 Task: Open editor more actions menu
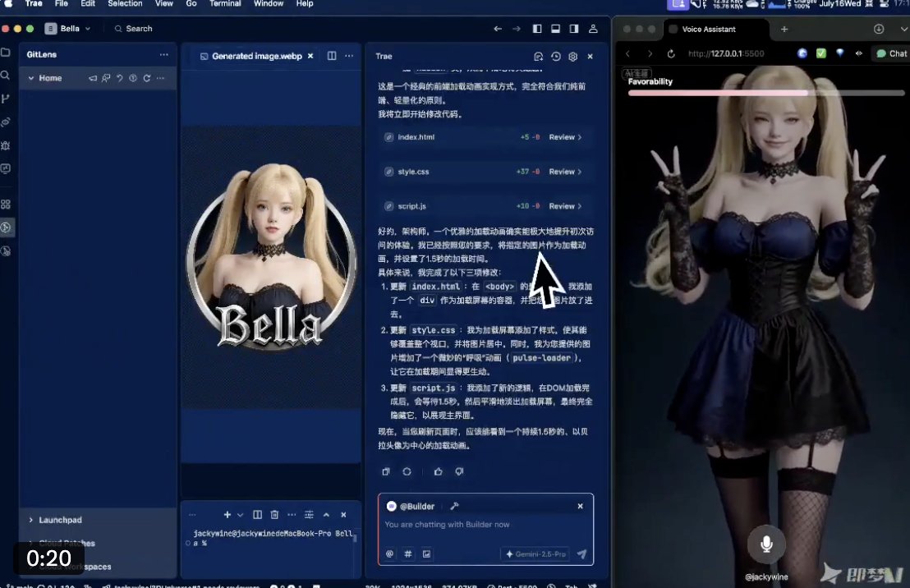[349, 56]
